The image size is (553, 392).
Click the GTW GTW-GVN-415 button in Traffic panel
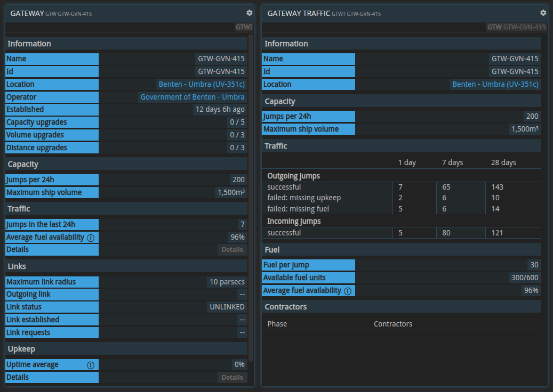(516, 27)
